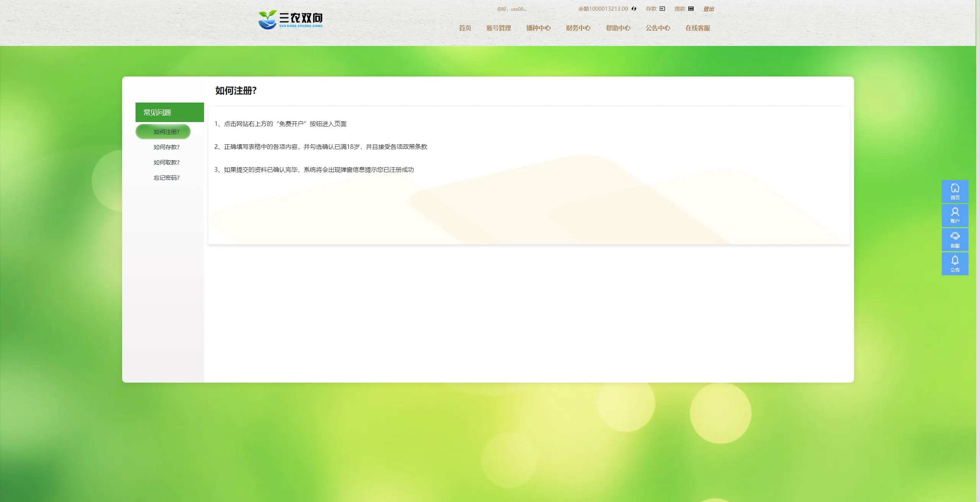
Task: Select the 常见问题 sidebar header
Action: tap(170, 112)
